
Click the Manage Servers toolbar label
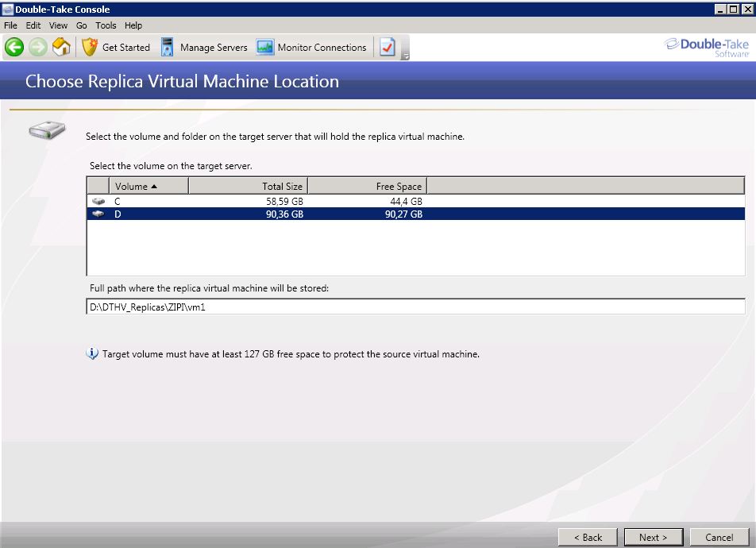click(214, 48)
